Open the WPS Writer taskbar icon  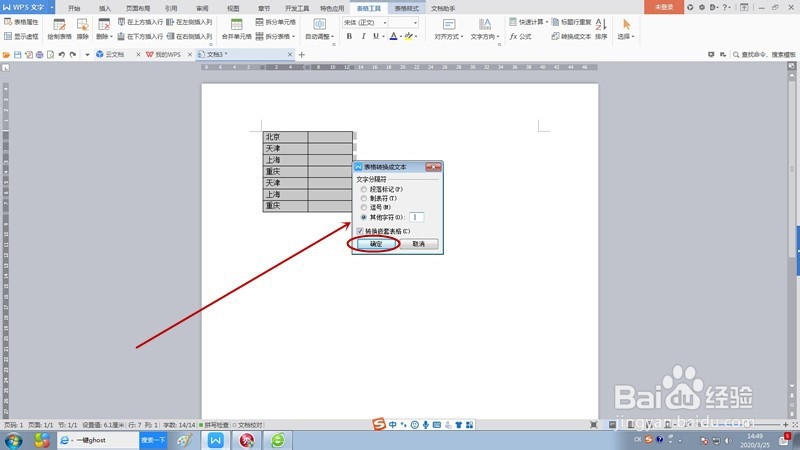click(x=215, y=440)
